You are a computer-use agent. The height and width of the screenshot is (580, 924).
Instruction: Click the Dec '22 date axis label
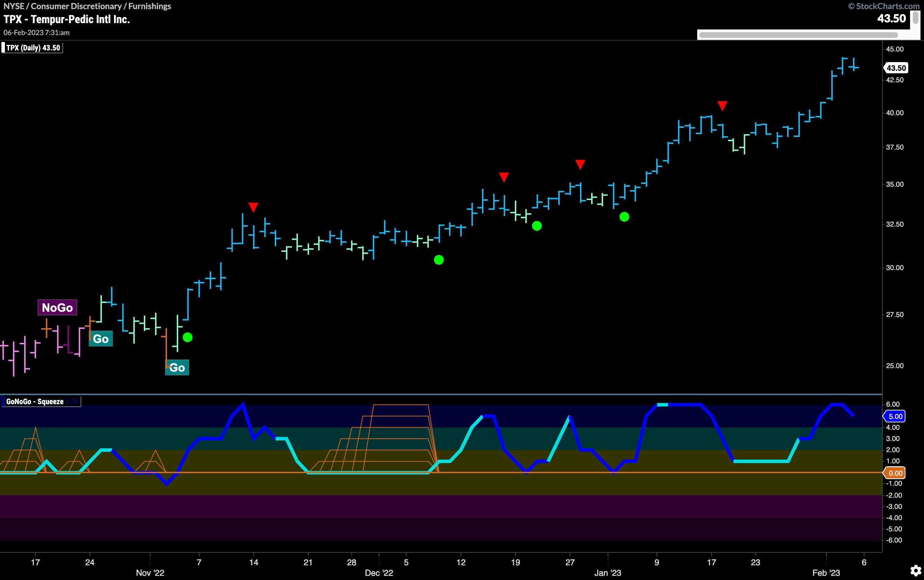379,573
